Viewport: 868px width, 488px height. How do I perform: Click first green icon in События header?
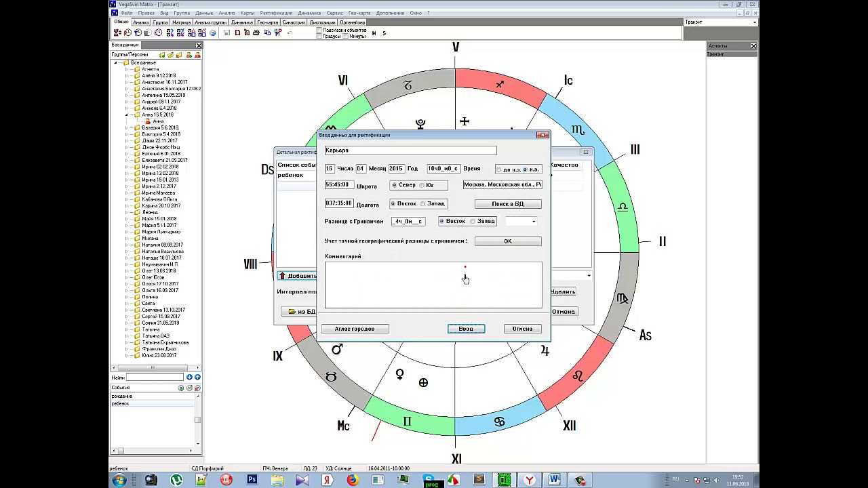pos(181,388)
